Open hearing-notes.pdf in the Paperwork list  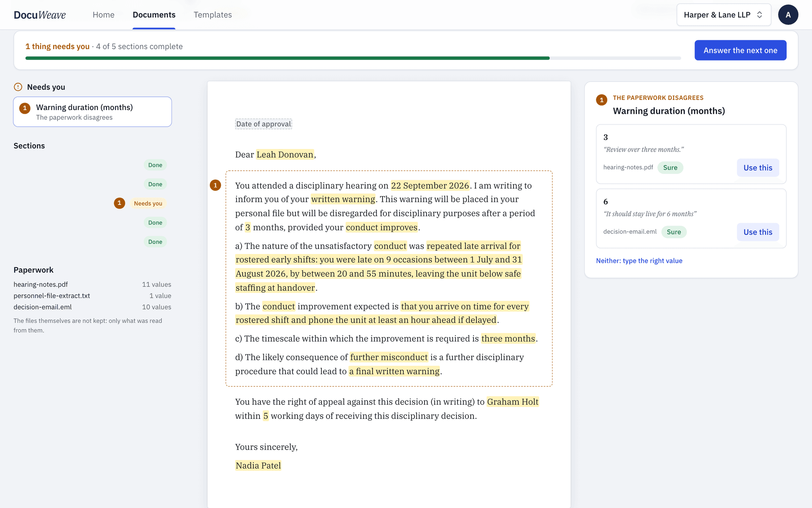pos(41,284)
